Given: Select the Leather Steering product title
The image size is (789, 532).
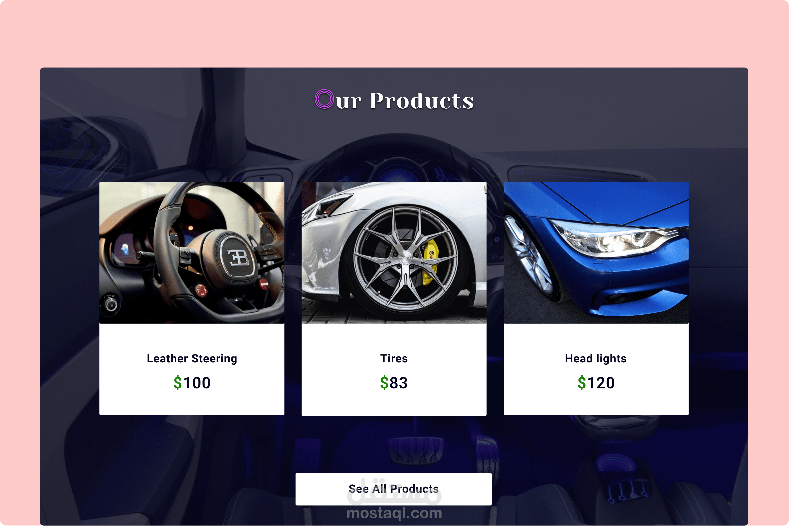Looking at the screenshot, I should coord(192,359).
